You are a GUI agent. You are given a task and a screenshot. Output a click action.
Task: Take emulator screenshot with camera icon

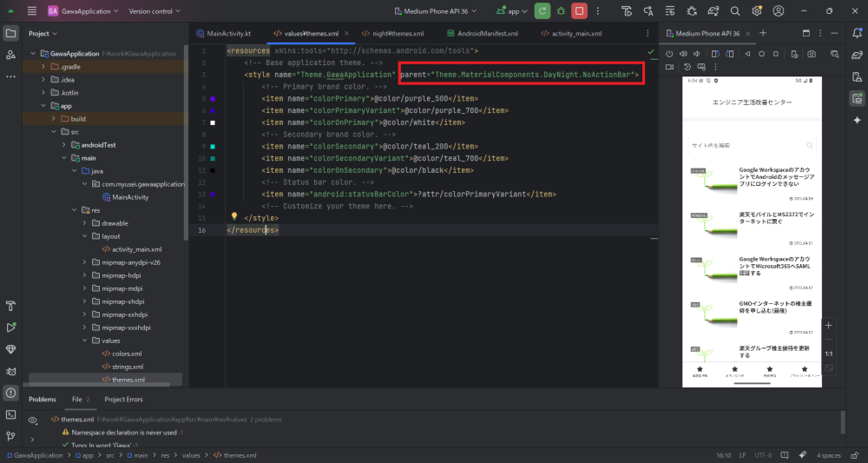(x=811, y=54)
